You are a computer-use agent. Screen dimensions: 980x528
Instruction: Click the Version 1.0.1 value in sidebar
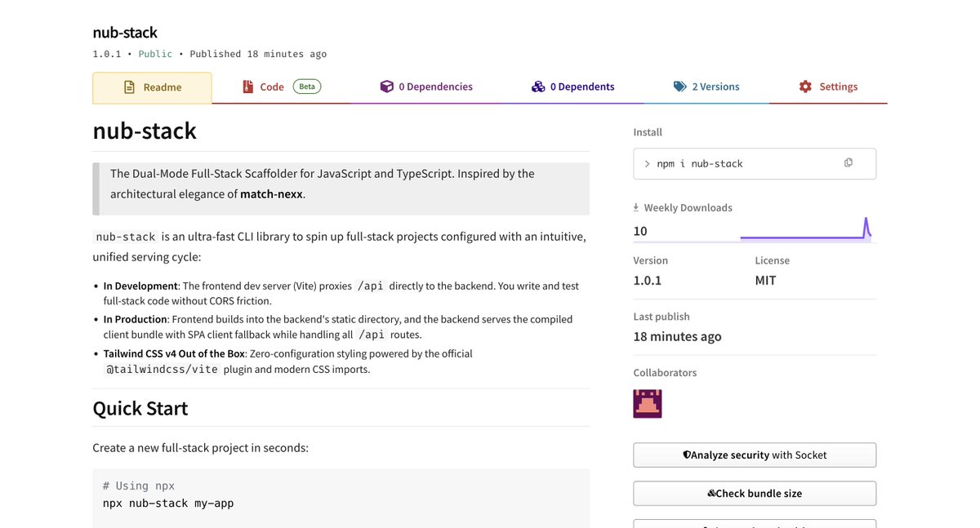coord(648,280)
